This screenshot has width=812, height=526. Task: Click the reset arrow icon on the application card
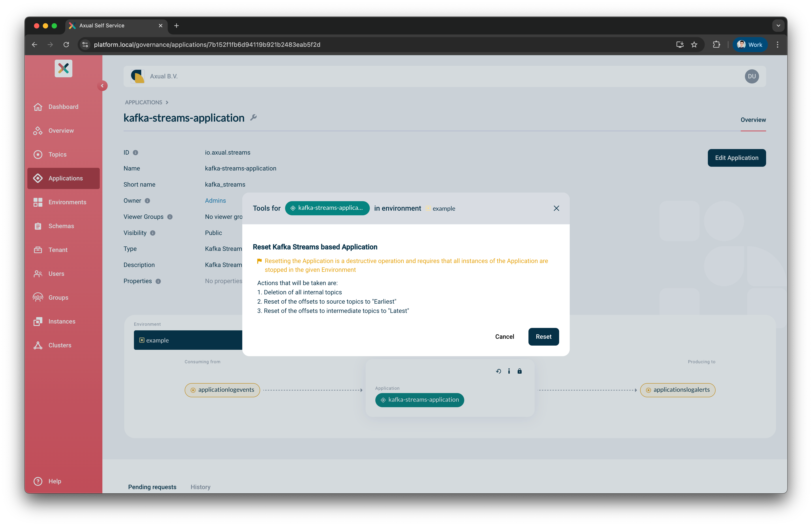(498, 371)
